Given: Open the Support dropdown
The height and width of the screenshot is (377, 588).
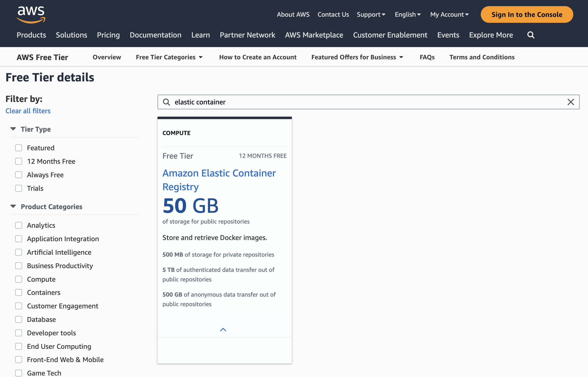Looking at the screenshot, I should [371, 14].
